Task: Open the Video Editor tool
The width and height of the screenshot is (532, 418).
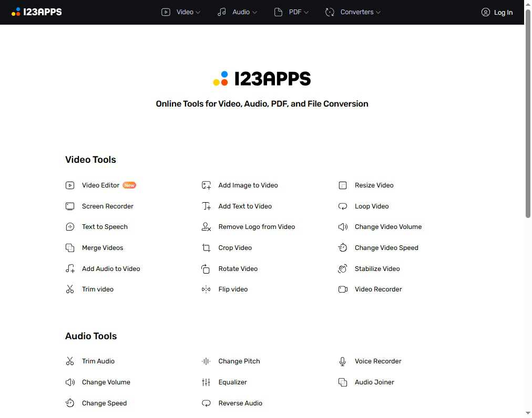Action: pyautogui.click(x=100, y=185)
